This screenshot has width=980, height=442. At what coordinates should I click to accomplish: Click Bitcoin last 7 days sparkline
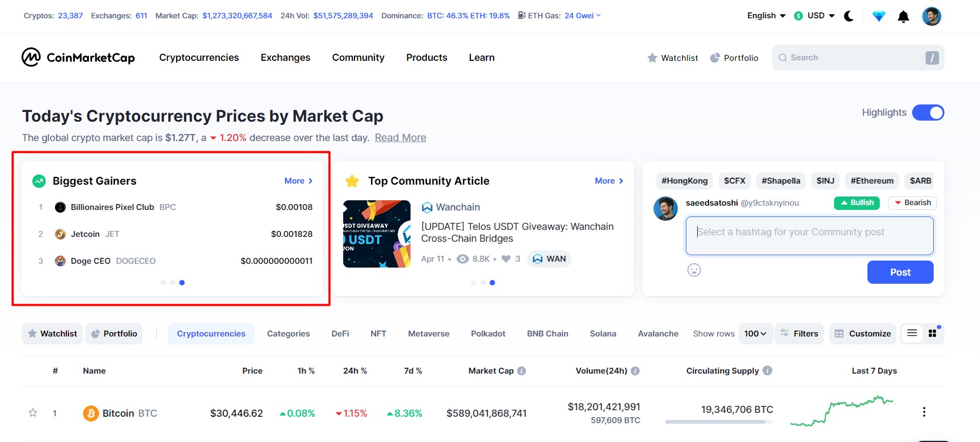point(842,411)
